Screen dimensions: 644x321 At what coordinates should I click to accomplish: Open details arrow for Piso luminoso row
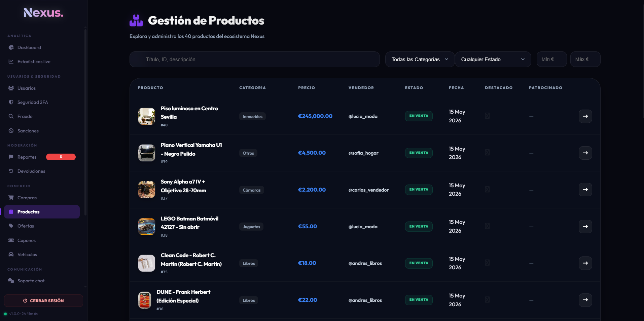(585, 116)
